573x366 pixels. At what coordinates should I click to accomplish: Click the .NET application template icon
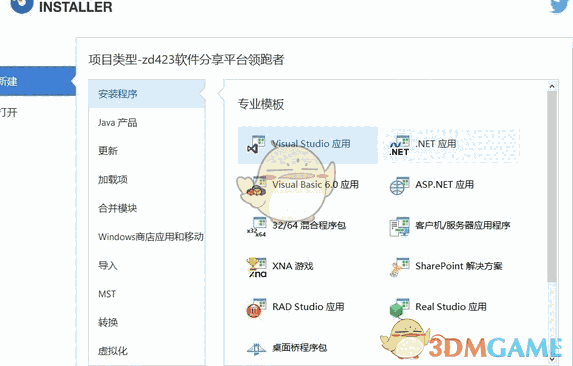coord(399,145)
